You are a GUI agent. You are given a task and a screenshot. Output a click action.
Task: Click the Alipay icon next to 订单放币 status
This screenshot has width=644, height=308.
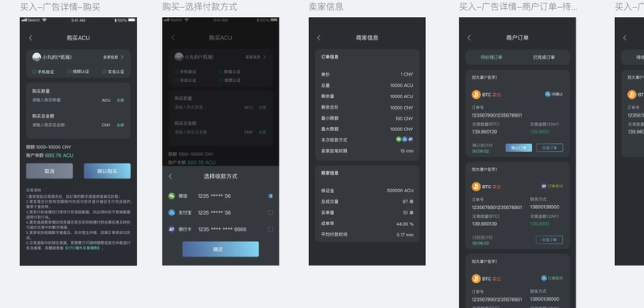(x=544, y=278)
